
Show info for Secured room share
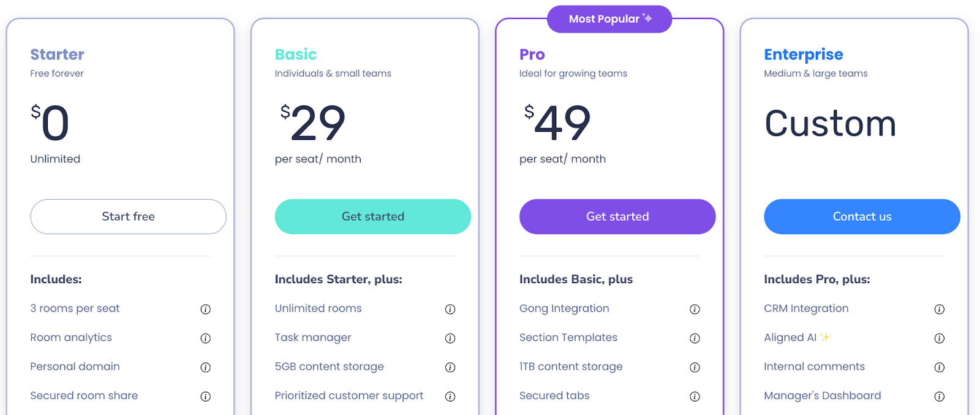(x=206, y=397)
